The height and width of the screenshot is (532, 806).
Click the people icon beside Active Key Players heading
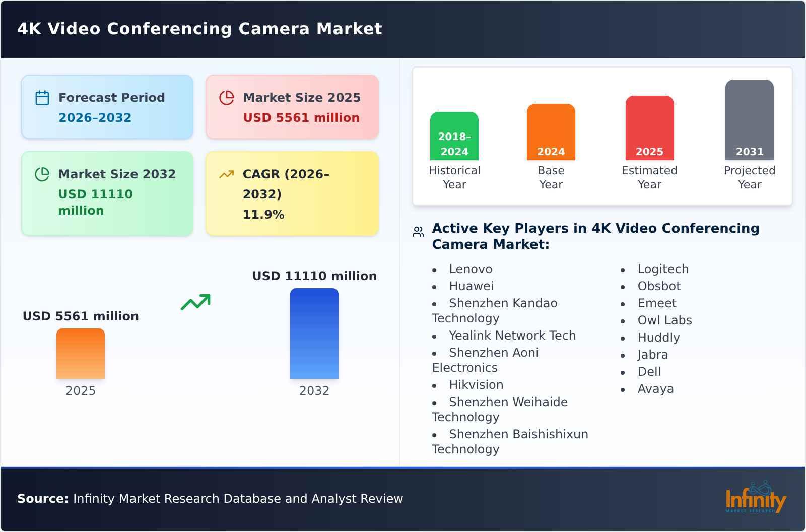click(x=417, y=231)
